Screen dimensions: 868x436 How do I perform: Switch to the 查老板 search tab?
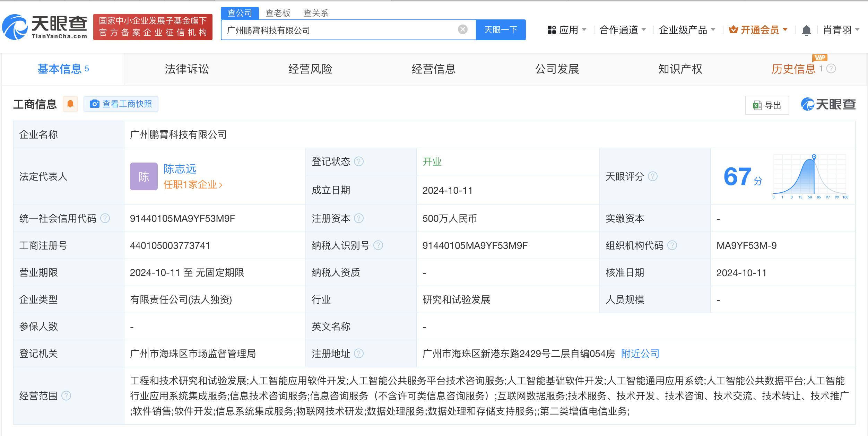point(278,13)
